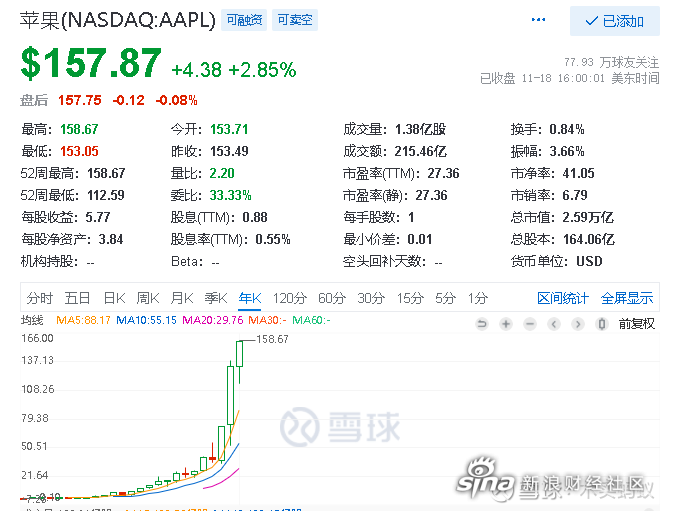Switch to the 60分 chart tab
Image resolution: width=674 pixels, height=511 pixels.
pyautogui.click(x=332, y=298)
